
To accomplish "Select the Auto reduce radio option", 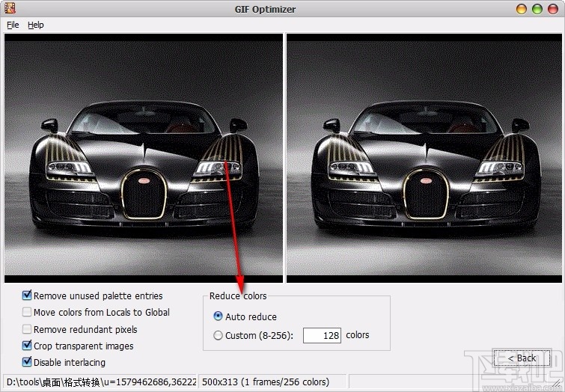I will (218, 316).
